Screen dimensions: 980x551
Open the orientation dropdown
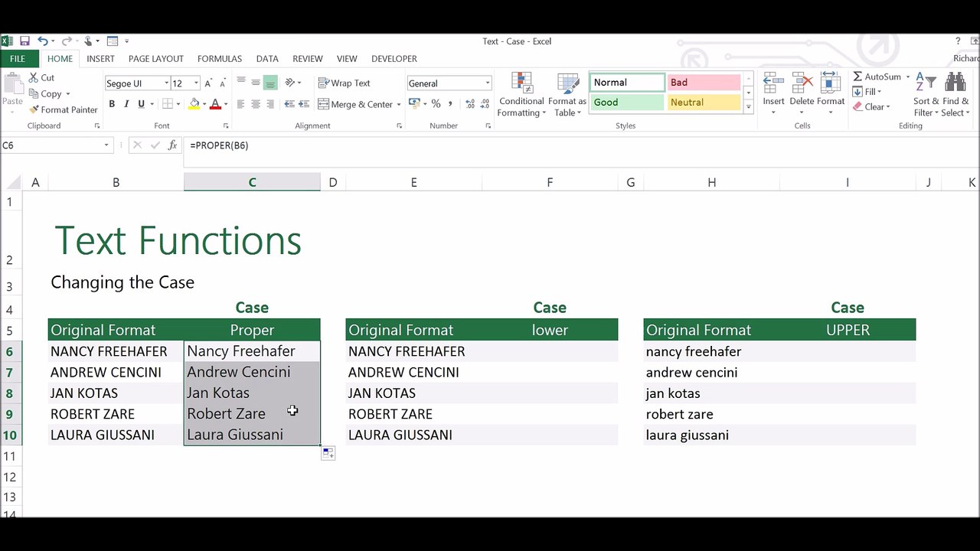(x=293, y=82)
